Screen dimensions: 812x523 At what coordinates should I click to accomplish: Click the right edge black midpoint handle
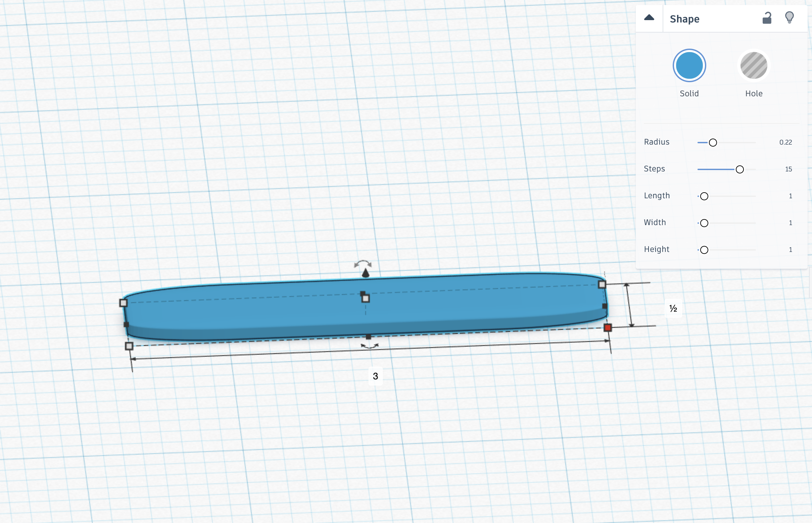605,306
